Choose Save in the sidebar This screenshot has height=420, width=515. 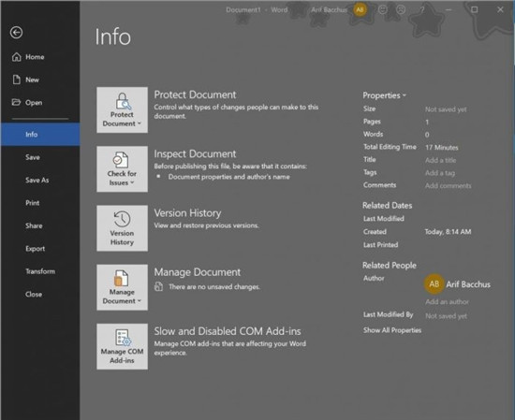click(x=40, y=157)
